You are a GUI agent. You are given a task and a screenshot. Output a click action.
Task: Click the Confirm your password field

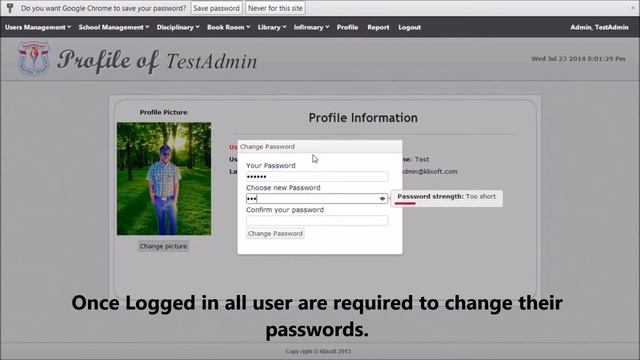point(317,221)
